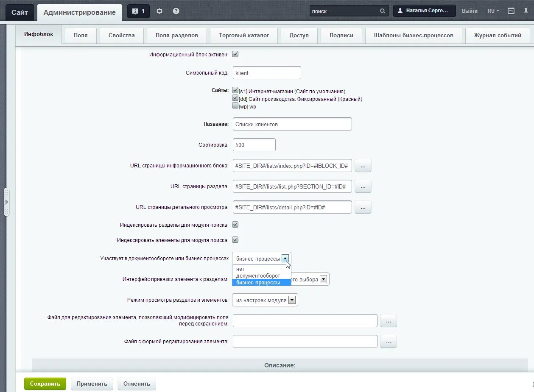The height and width of the screenshot is (392, 534).
Task: Click the Название field 'Списки клиентов'
Action: point(292,124)
